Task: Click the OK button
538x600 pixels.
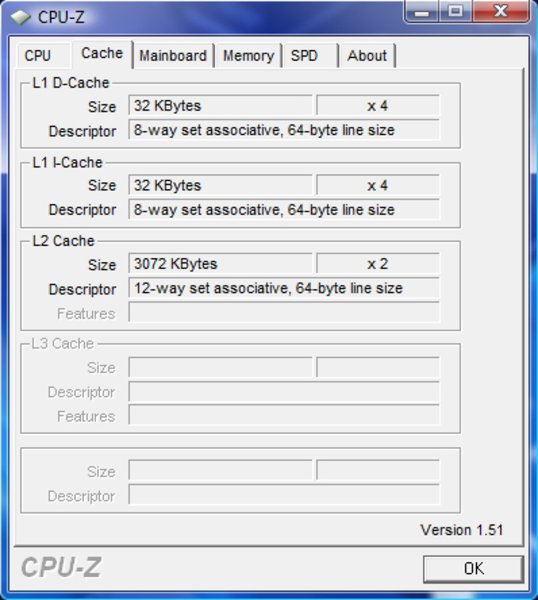Action: tap(473, 569)
